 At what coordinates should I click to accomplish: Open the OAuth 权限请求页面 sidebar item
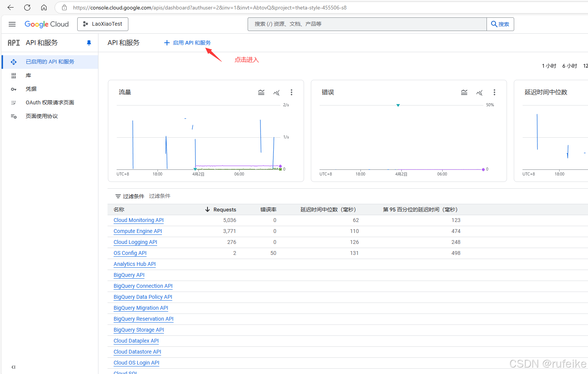click(x=50, y=102)
